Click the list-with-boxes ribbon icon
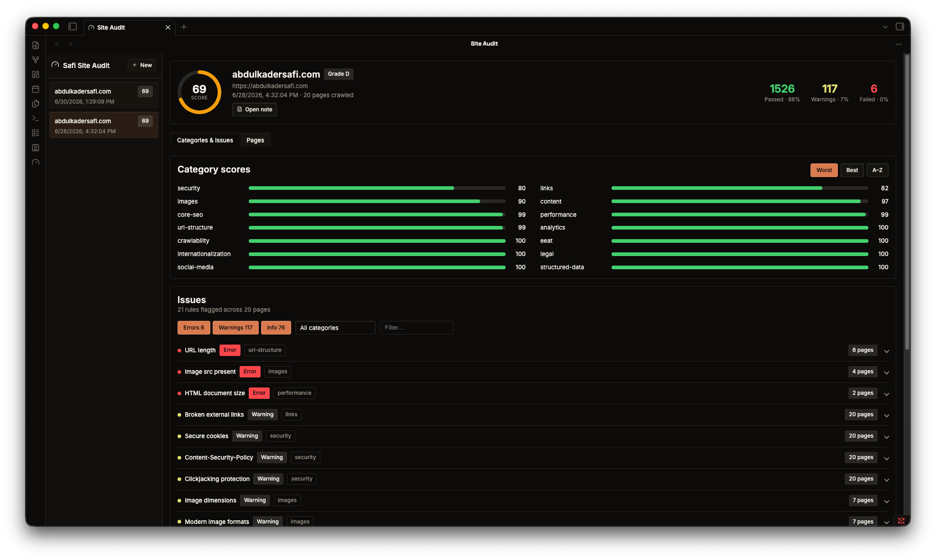The height and width of the screenshot is (560, 936). (36, 133)
